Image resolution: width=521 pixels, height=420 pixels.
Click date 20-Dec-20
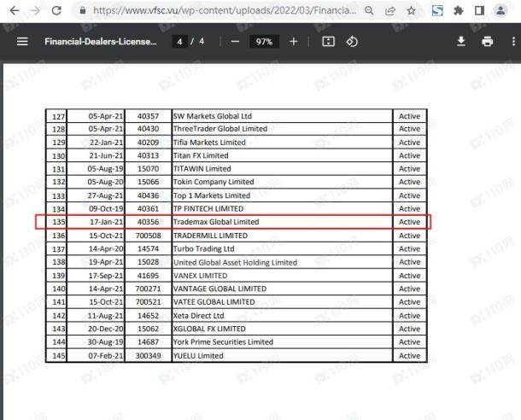(105, 329)
